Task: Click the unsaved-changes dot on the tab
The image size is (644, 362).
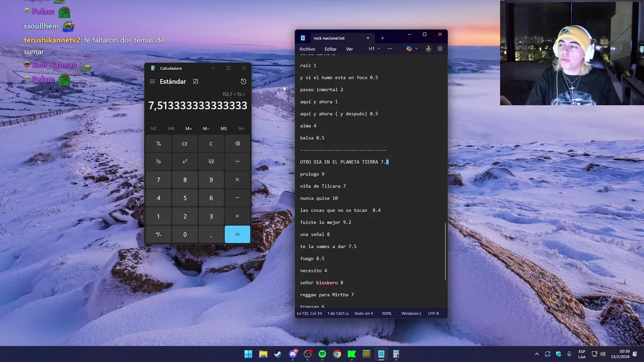Action: pyautogui.click(x=368, y=38)
